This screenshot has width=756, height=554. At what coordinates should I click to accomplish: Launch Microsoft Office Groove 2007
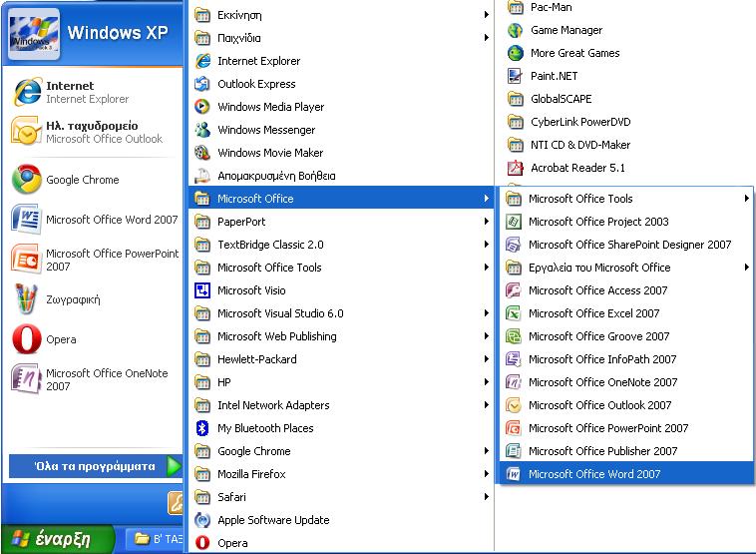pyautogui.click(x=626, y=336)
